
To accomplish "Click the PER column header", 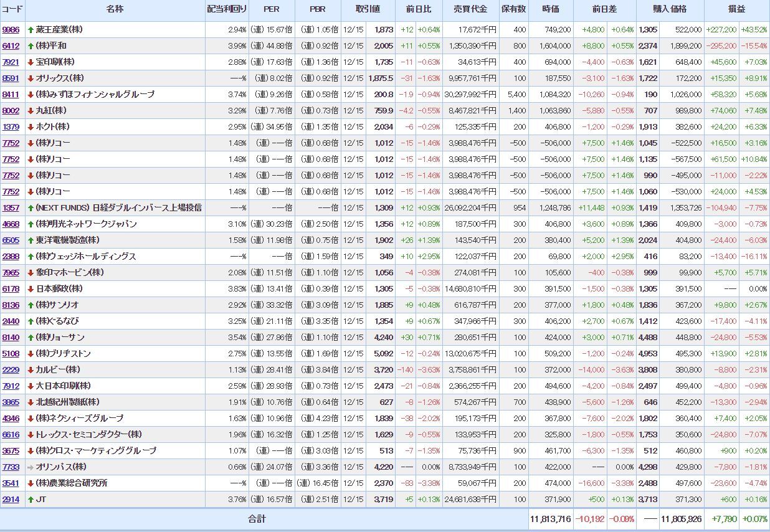I will pos(272,10).
